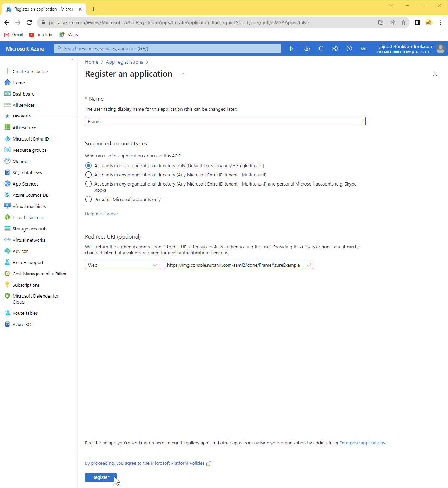The height and width of the screenshot is (488, 448).
Task: Open the Help me choose link
Action: [x=103, y=214]
